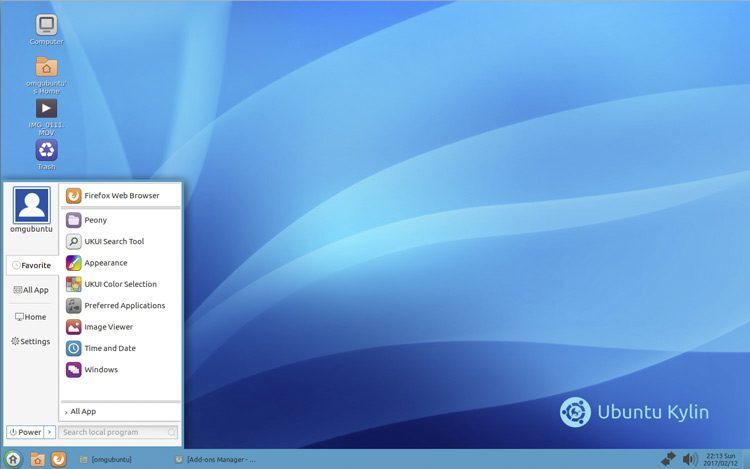Expand power options arrow next to Power
This screenshot has width=750, height=469.
(x=50, y=432)
